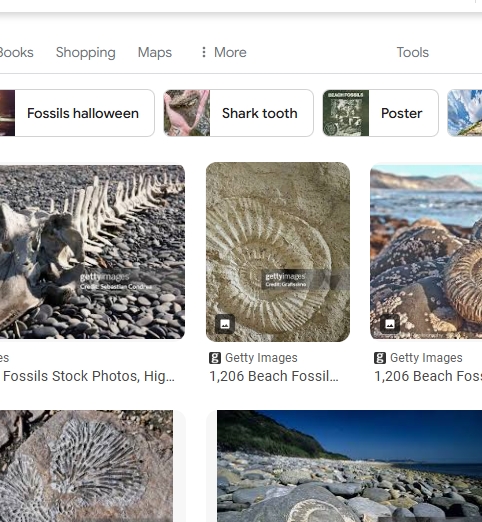Screen dimensions: 482x522
Task: Open the pebble beach with blue sky image
Action: (x=349, y=466)
